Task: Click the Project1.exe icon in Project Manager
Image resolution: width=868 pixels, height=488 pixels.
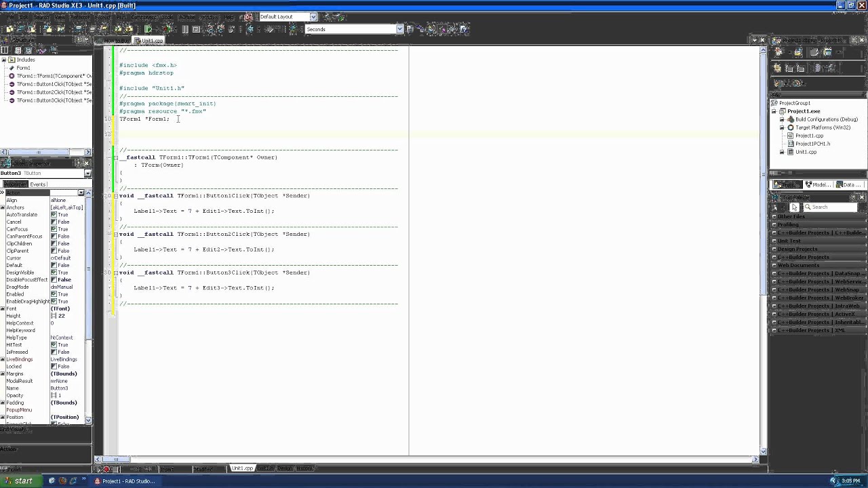Action: coord(782,111)
